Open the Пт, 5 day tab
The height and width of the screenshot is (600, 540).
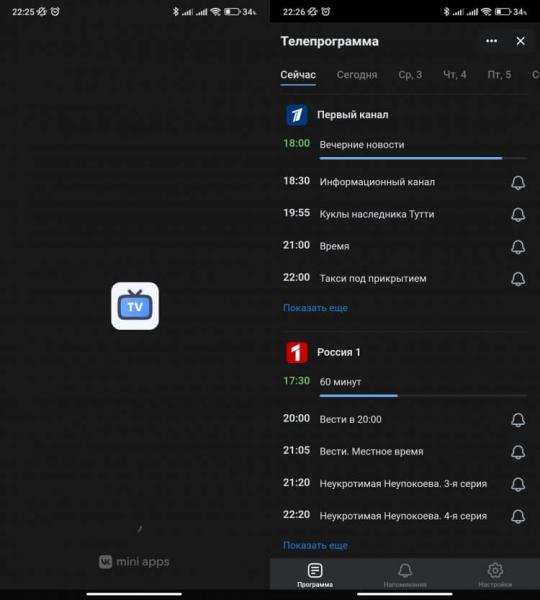coord(499,75)
